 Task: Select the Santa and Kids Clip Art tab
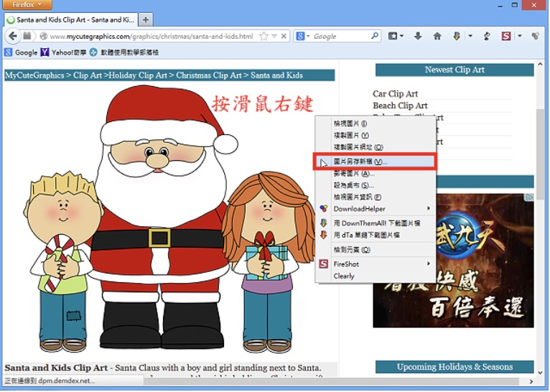click(71, 19)
